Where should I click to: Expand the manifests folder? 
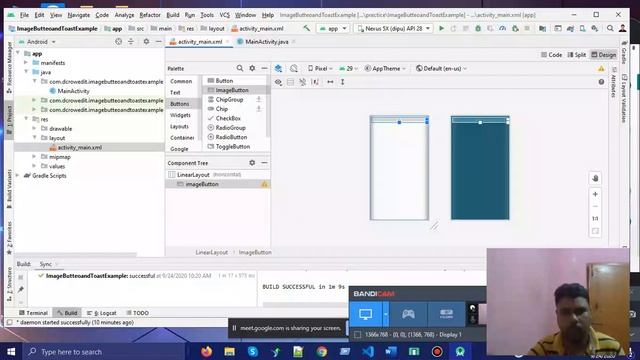click(26, 62)
